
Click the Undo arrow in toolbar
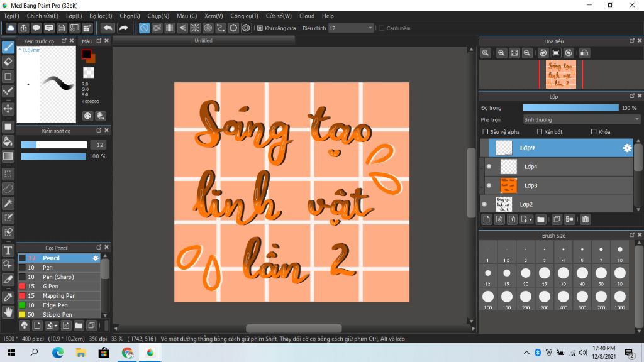[x=108, y=28]
